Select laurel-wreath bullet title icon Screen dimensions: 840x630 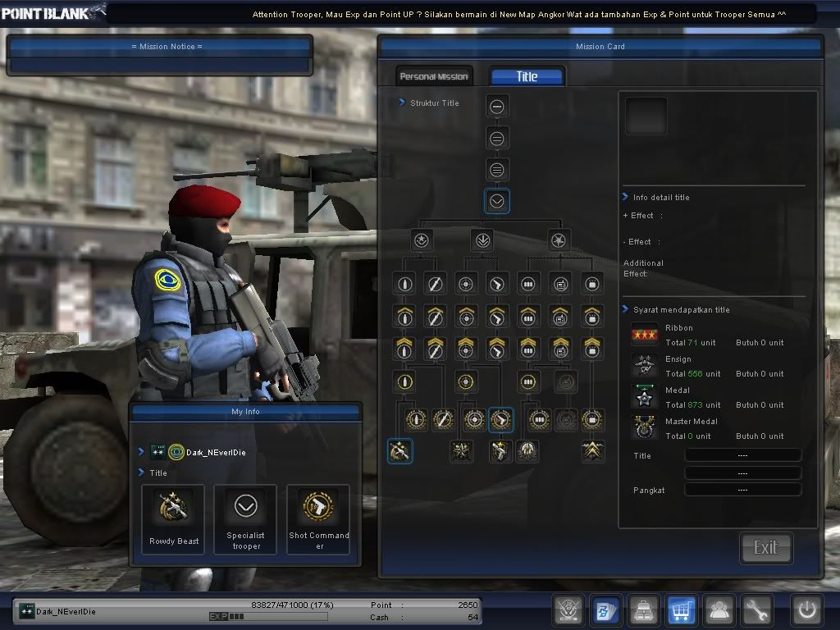[416, 420]
